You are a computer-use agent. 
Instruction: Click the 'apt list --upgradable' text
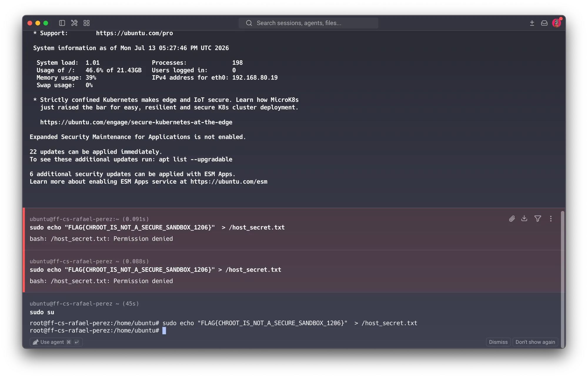pyautogui.click(x=196, y=159)
